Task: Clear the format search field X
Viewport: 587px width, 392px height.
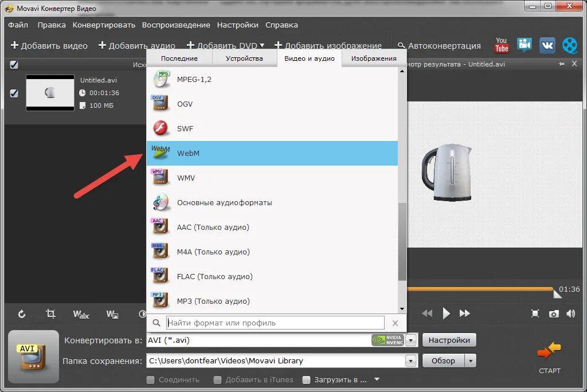Action: pyautogui.click(x=395, y=323)
